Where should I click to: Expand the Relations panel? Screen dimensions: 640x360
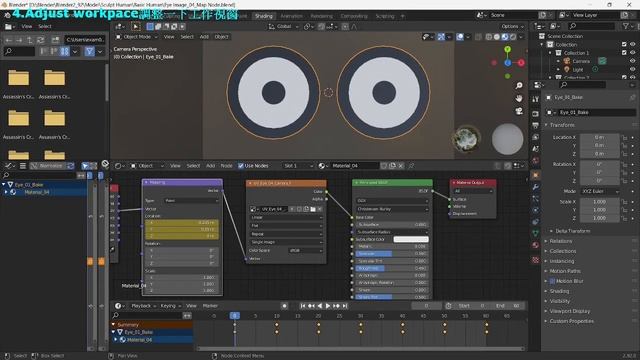[561, 241]
